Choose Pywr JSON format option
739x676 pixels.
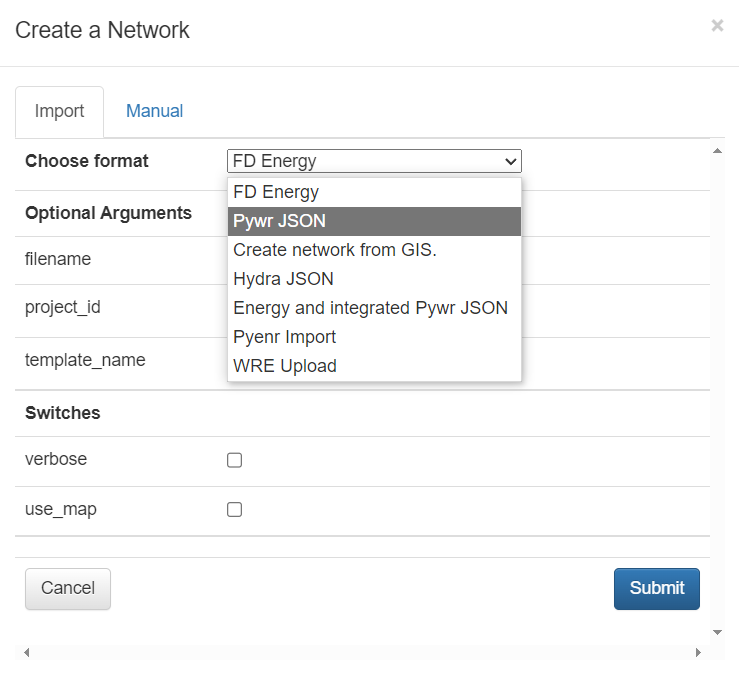pyautogui.click(x=280, y=221)
